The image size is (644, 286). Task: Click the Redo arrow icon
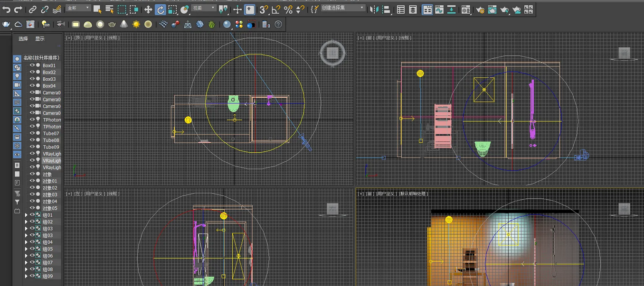pyautogui.click(x=18, y=9)
